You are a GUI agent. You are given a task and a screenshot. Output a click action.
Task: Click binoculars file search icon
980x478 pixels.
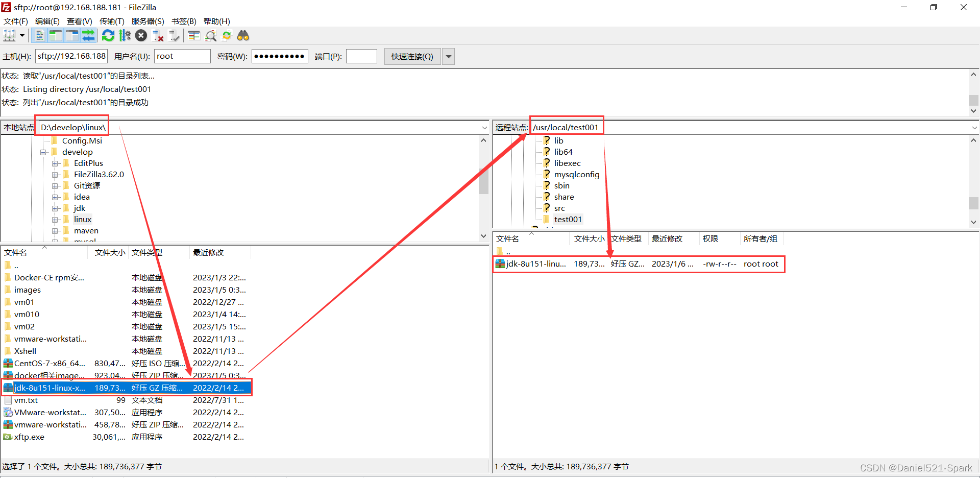coord(243,36)
